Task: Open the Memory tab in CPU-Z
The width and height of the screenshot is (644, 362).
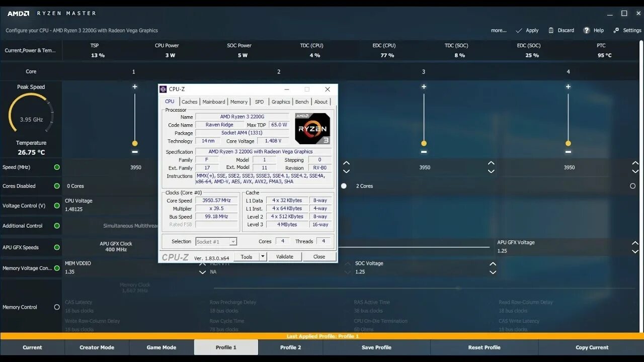Action: click(238, 102)
